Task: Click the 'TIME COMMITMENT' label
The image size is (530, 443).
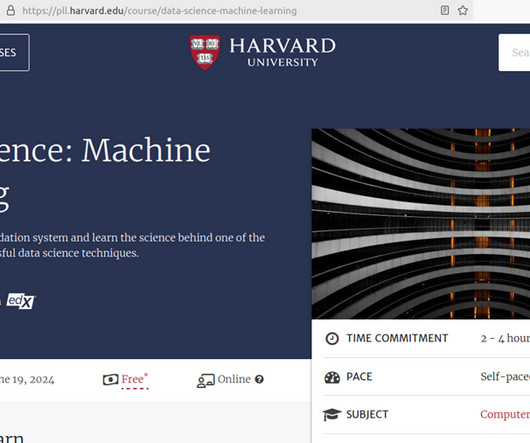Action: pos(397,338)
